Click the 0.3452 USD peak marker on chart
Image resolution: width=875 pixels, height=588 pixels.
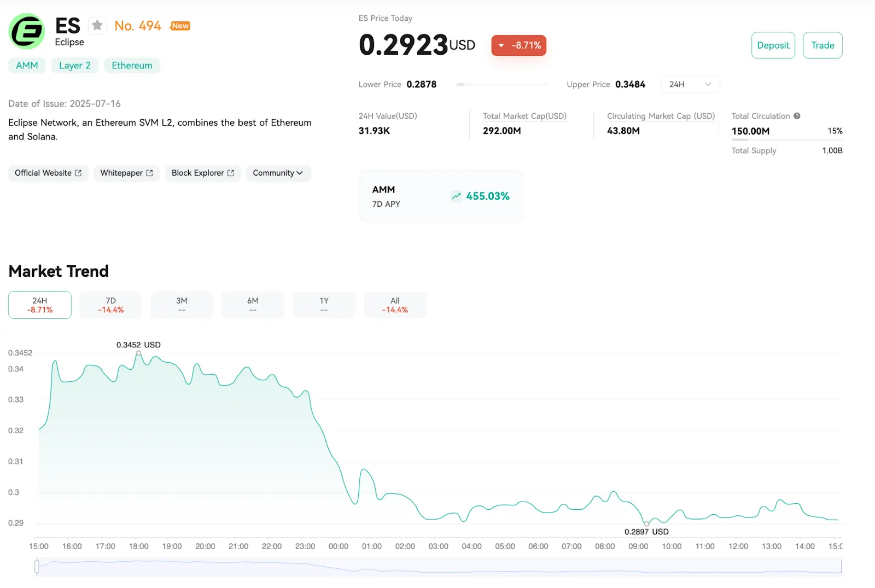point(138,353)
